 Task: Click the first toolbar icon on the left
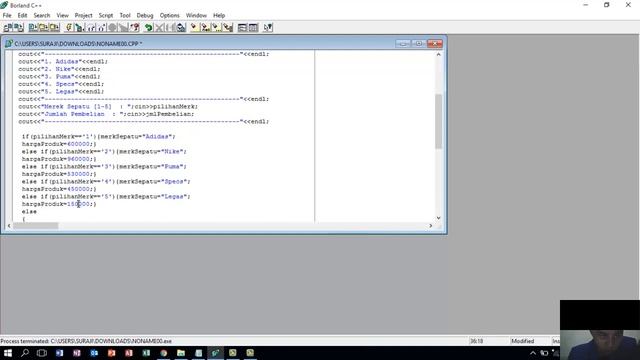coord(8,27)
